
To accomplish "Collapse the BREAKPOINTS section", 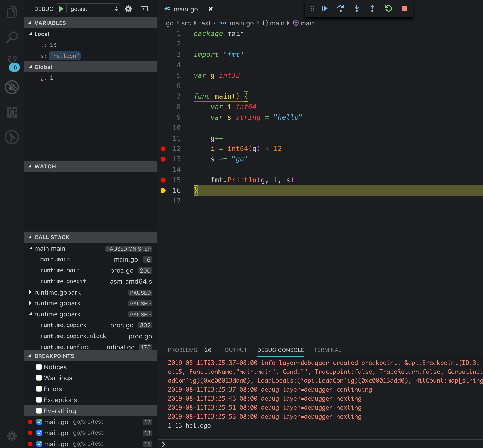I will [x=91, y=356].
